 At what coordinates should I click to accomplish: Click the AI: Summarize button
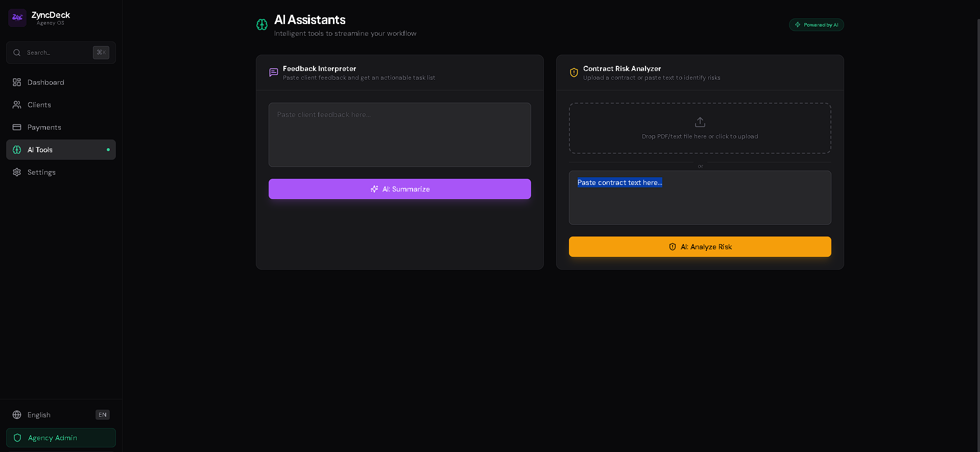pyautogui.click(x=400, y=189)
